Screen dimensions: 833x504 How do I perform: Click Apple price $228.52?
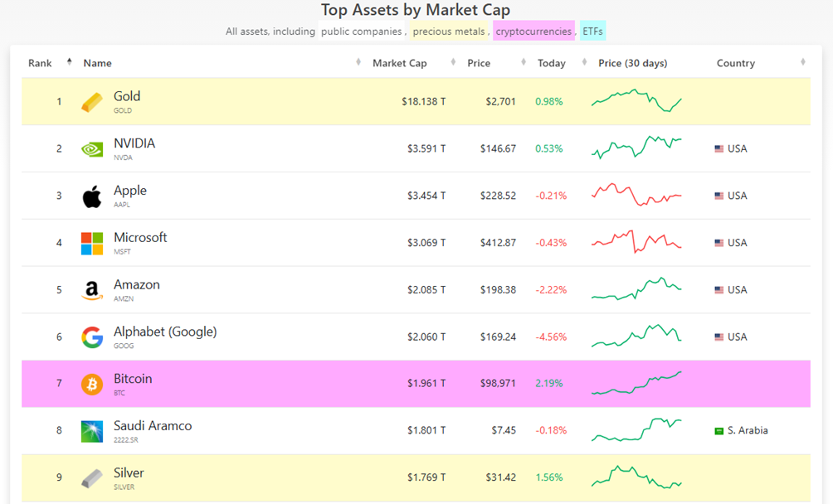click(x=498, y=196)
